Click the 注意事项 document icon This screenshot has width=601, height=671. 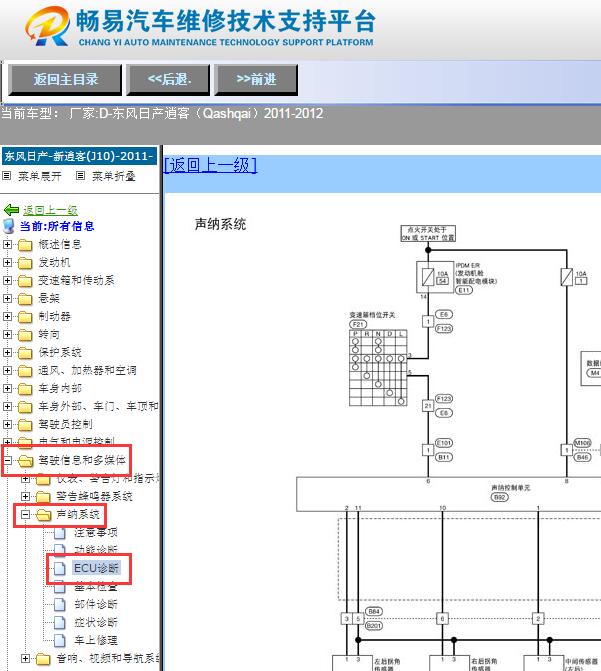[60, 533]
